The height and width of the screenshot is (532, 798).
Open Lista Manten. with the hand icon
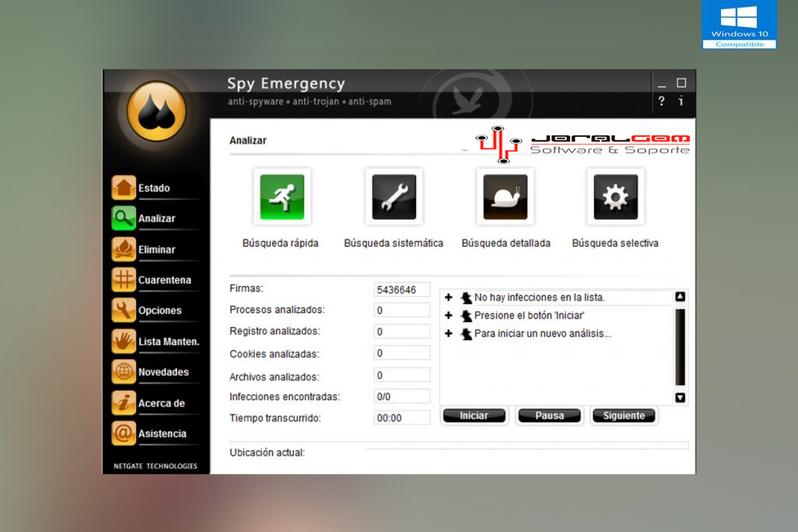pyautogui.click(x=124, y=341)
